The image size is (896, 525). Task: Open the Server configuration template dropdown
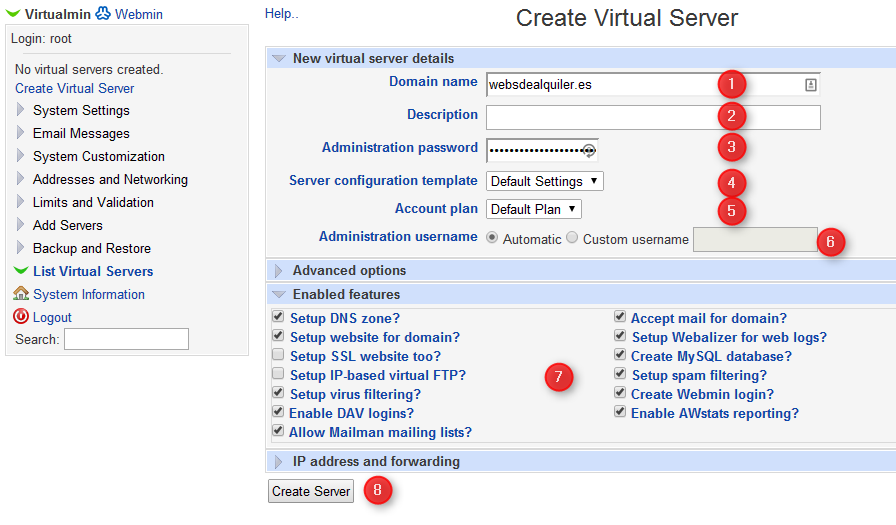pyautogui.click(x=544, y=181)
